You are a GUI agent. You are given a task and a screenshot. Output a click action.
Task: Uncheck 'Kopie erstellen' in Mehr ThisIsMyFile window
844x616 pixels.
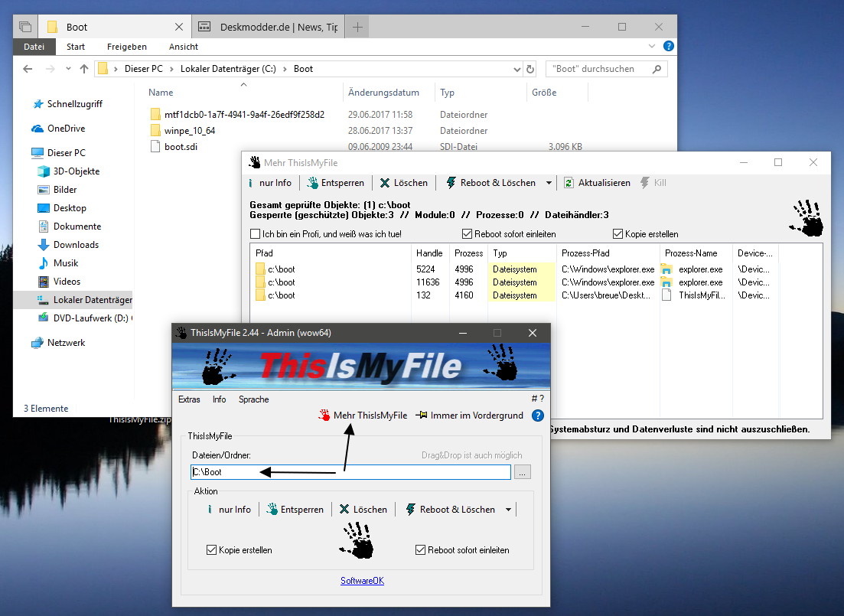tap(618, 233)
